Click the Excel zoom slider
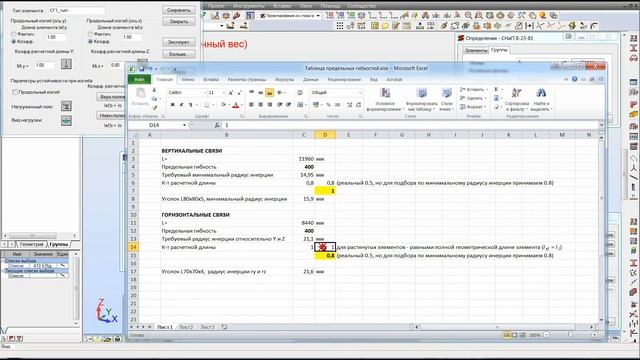 pos(570,335)
